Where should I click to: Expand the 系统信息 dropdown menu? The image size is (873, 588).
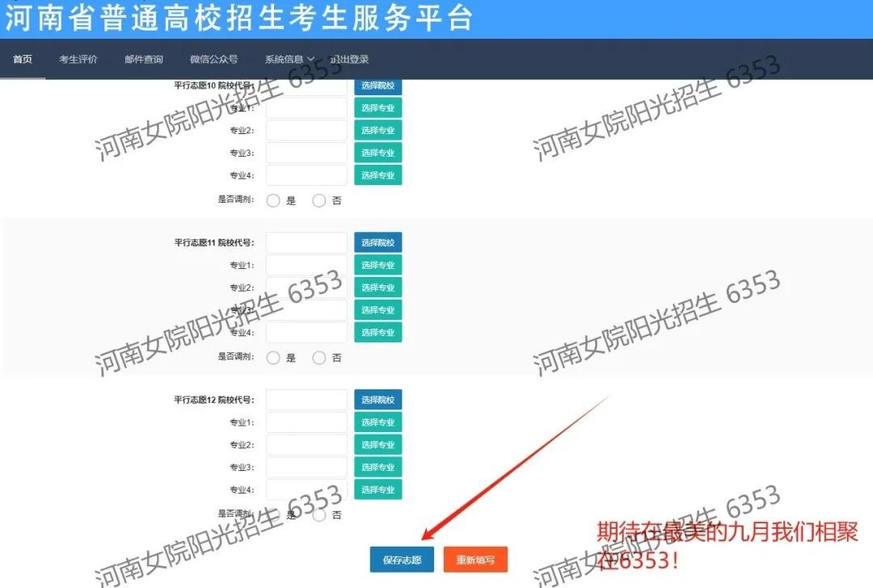289,59
